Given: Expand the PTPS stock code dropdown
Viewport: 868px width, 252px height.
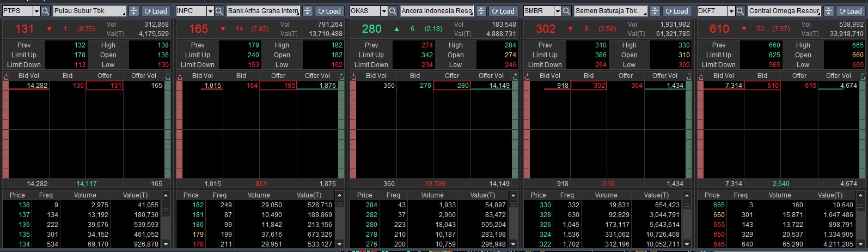Looking at the screenshot, I should point(36,11).
